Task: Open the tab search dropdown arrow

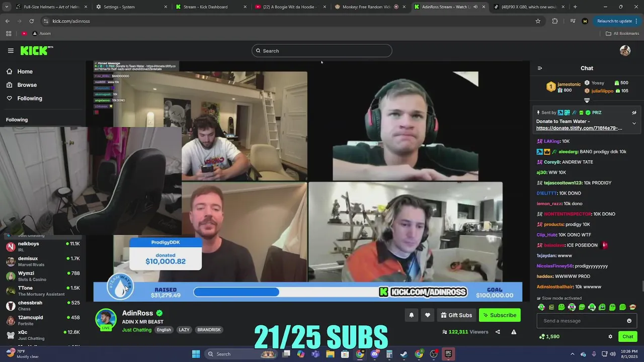Action: (8, 7)
